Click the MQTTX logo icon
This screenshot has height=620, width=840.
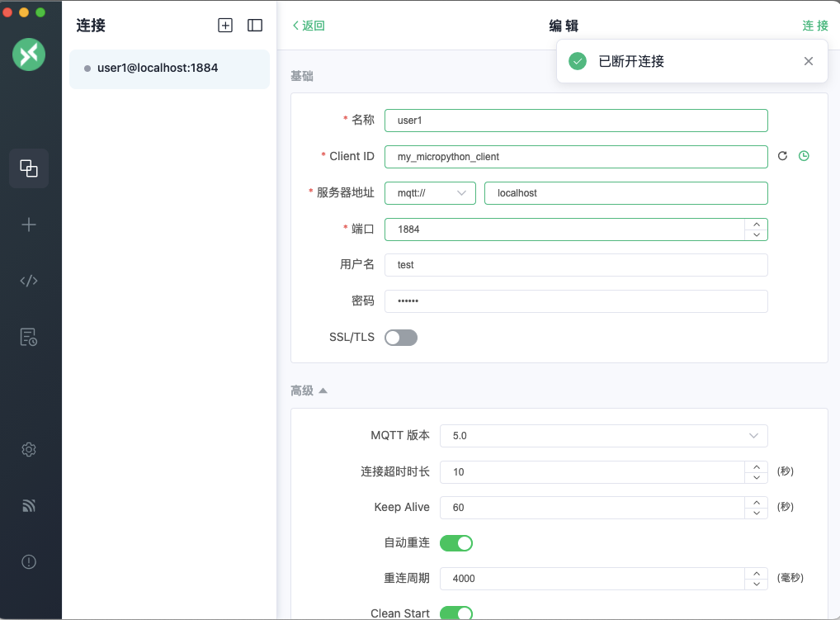(x=29, y=54)
